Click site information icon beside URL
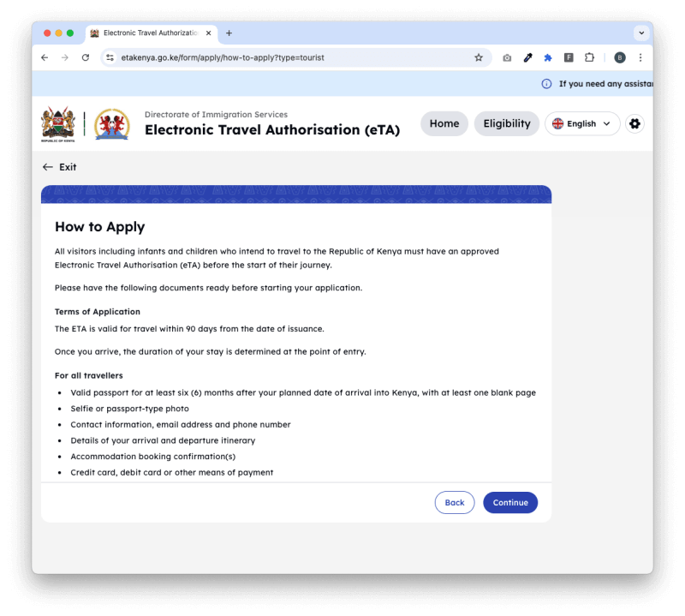 110,57
